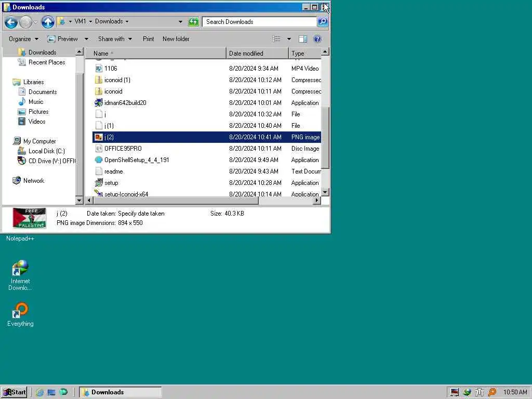Click the IDM tray icon
532x399 pixels.
467,392
